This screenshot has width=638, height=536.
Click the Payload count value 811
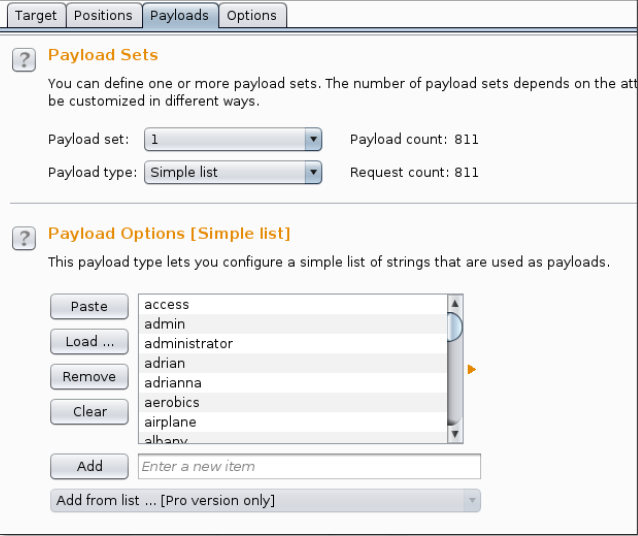click(x=466, y=140)
